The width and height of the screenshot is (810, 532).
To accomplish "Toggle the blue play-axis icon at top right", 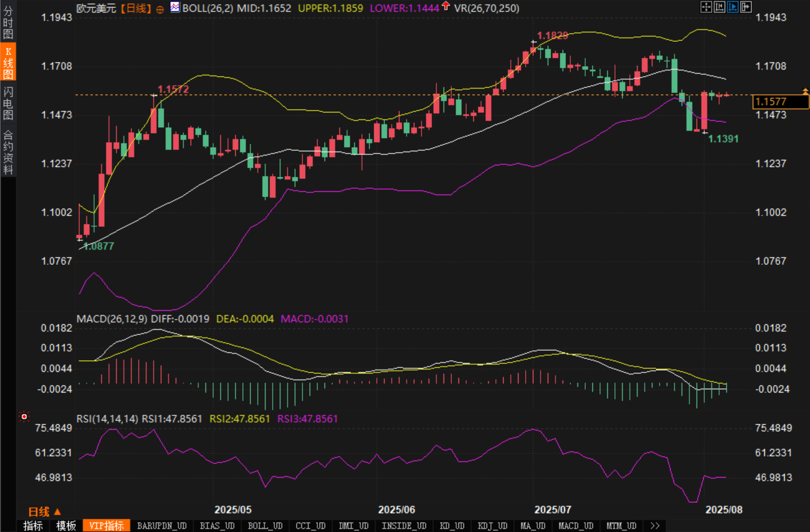I will (x=732, y=7).
